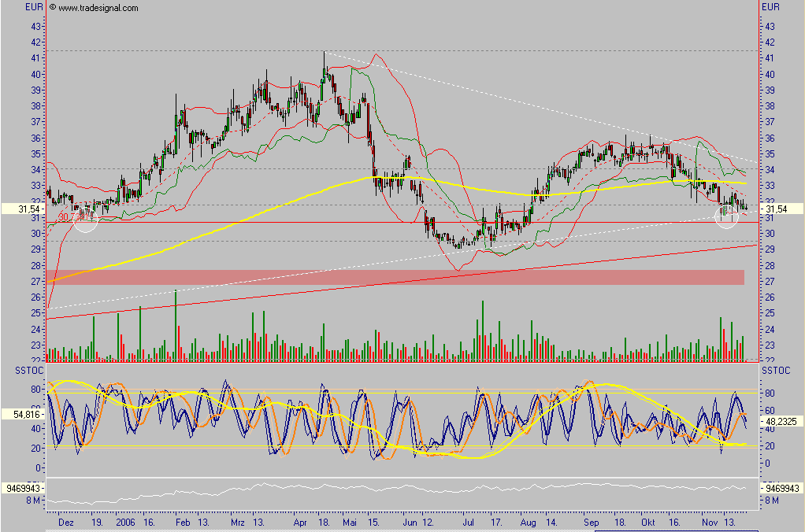
Task: Click the white circle marker near November
Action: click(x=726, y=216)
